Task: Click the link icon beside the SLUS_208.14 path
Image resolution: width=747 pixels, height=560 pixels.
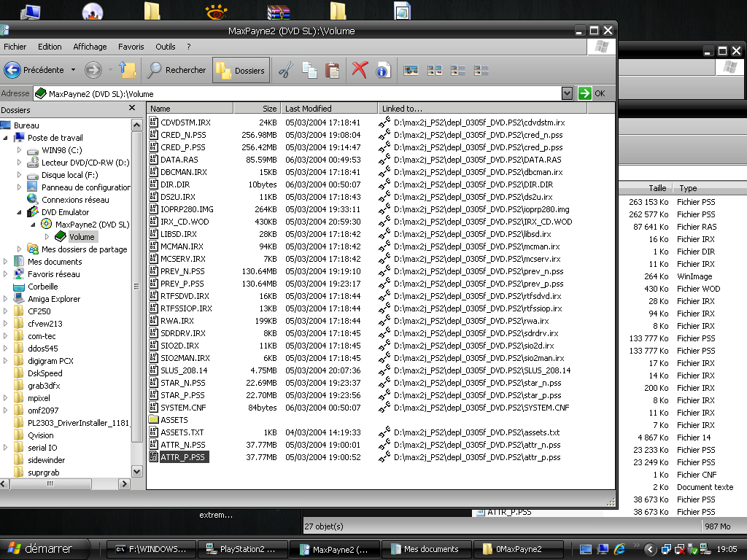Action: click(x=384, y=370)
